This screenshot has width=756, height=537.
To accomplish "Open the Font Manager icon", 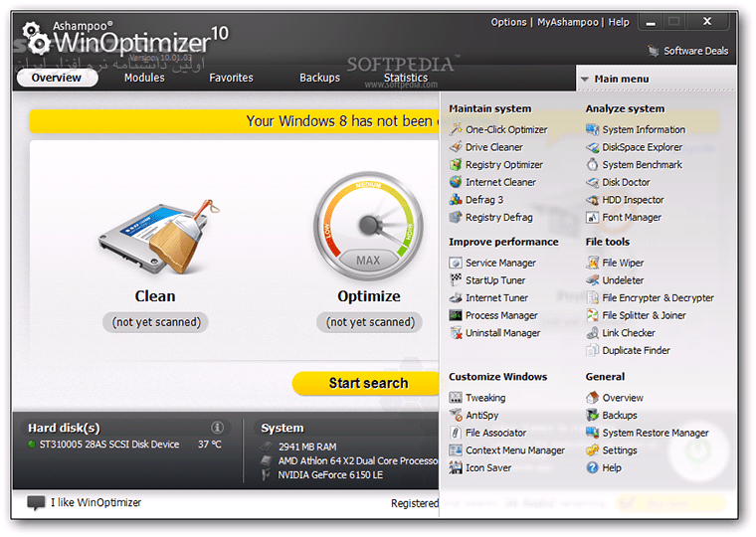I will (593, 218).
